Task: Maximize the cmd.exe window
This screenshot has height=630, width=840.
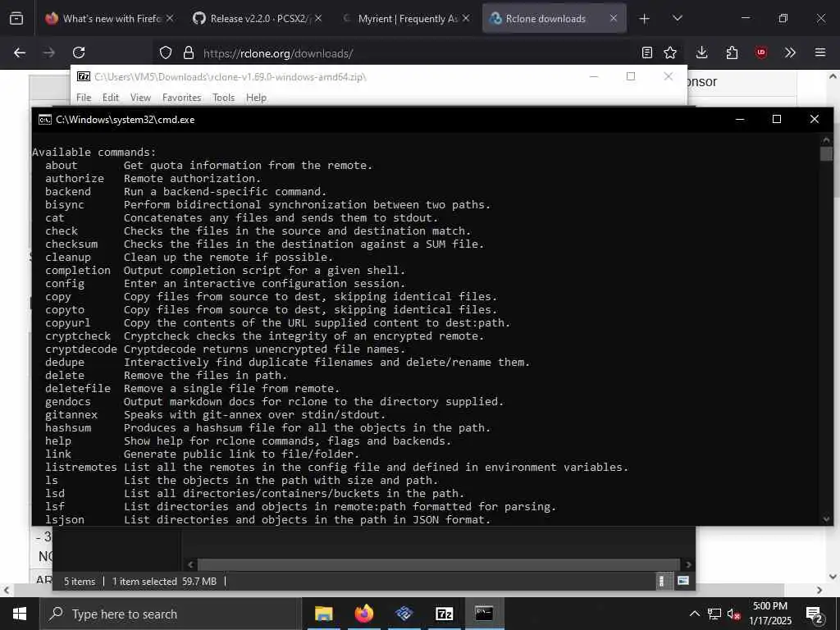Action: click(x=776, y=119)
